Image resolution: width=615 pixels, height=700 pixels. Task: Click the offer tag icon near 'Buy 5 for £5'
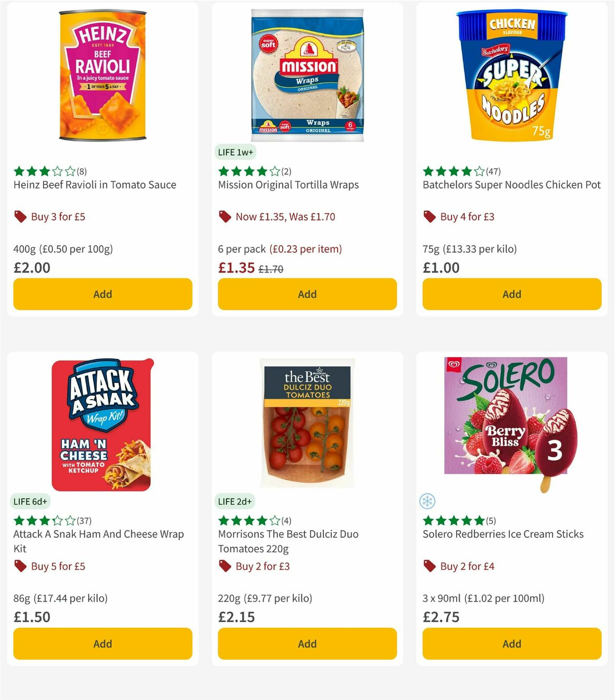point(20,566)
